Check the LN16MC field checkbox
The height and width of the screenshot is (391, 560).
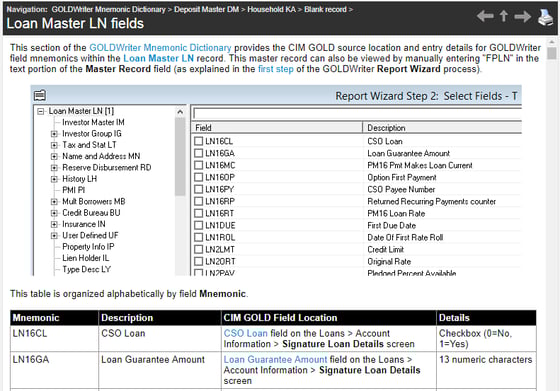coord(198,165)
